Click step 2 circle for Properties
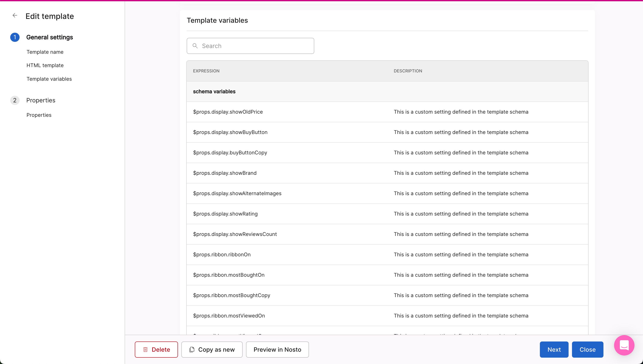Viewport: 643px width, 364px height. (x=15, y=100)
